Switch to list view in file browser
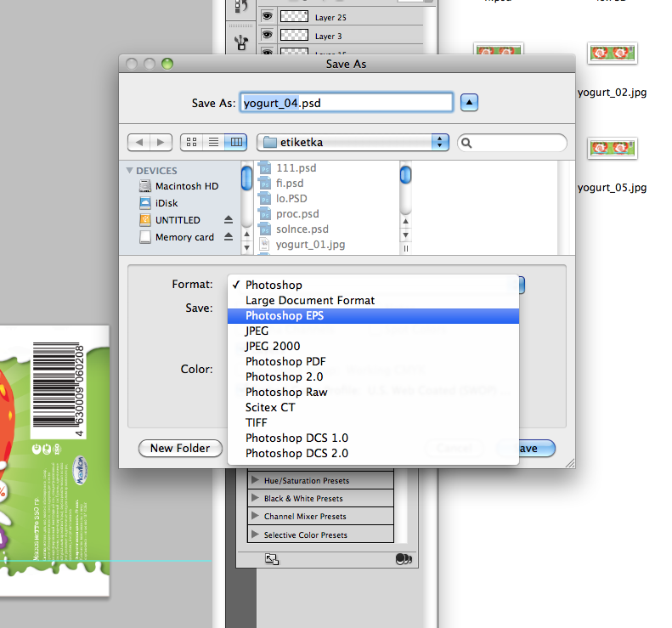 [213, 142]
